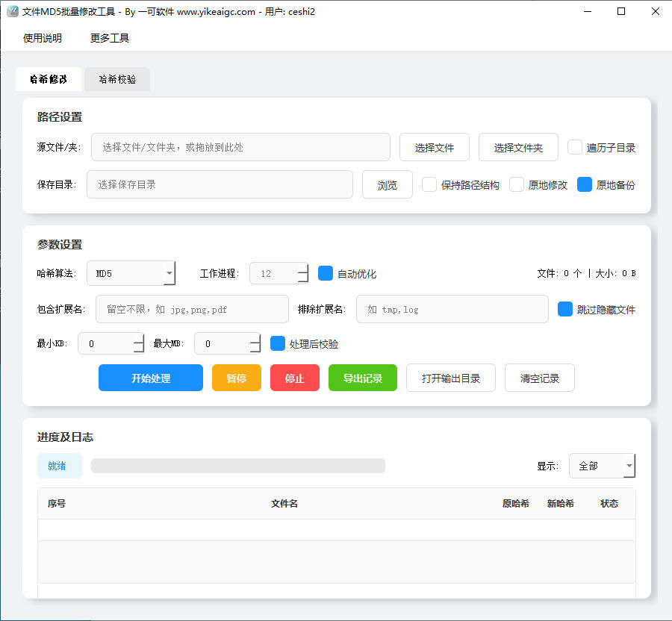This screenshot has height=621, width=672.
Task: Maximize the window
Action: (x=621, y=11)
